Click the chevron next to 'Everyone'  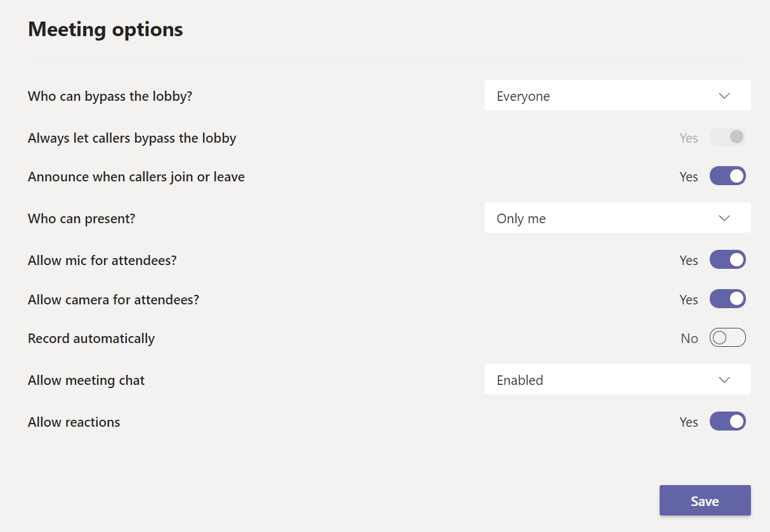pos(724,96)
